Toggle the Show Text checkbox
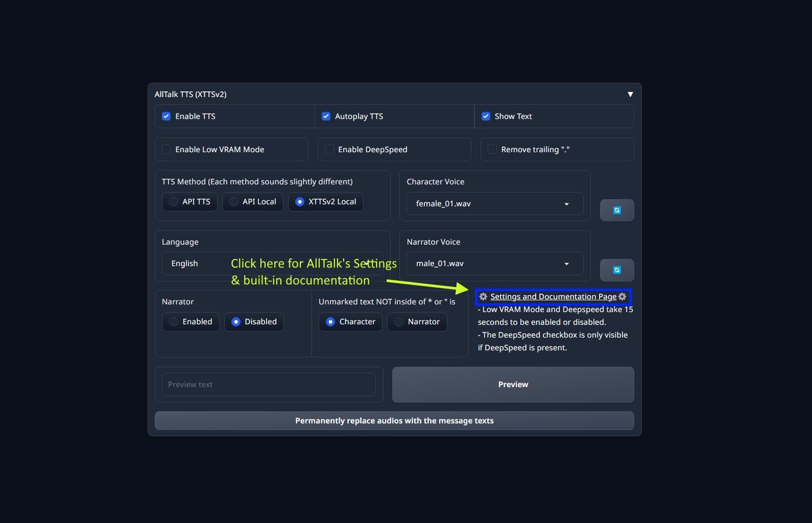 pos(486,116)
